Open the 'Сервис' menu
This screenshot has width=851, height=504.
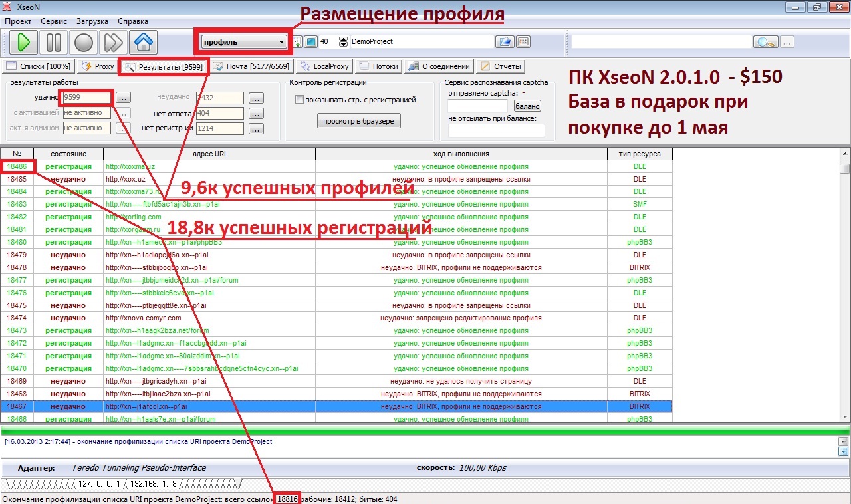pyautogui.click(x=53, y=21)
